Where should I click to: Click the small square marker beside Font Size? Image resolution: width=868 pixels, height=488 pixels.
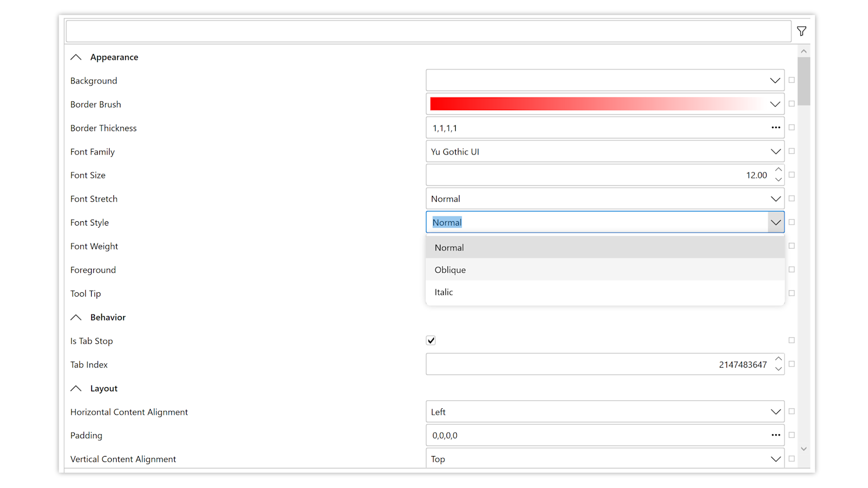(792, 175)
